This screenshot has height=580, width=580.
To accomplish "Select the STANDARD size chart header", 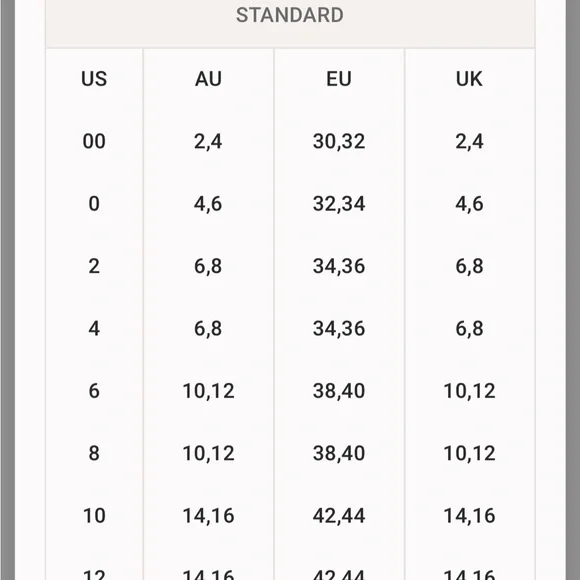I will click(290, 16).
